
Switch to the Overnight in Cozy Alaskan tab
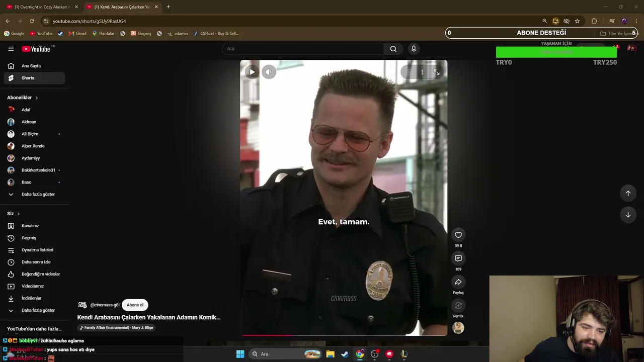tap(42, 7)
